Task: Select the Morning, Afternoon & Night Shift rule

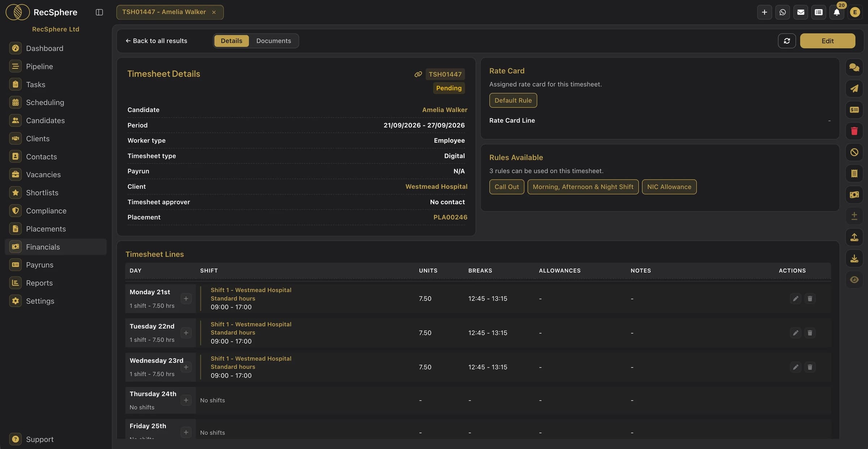Action: 583,187
